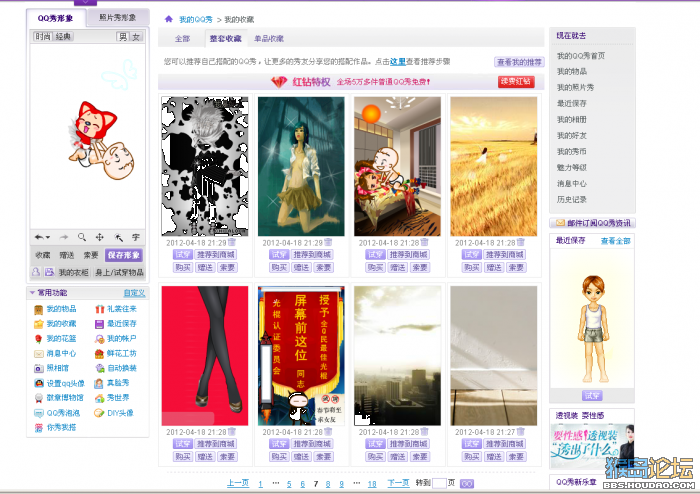Open 自动换装 icon
The width and height of the screenshot is (700, 494).
(x=100, y=368)
